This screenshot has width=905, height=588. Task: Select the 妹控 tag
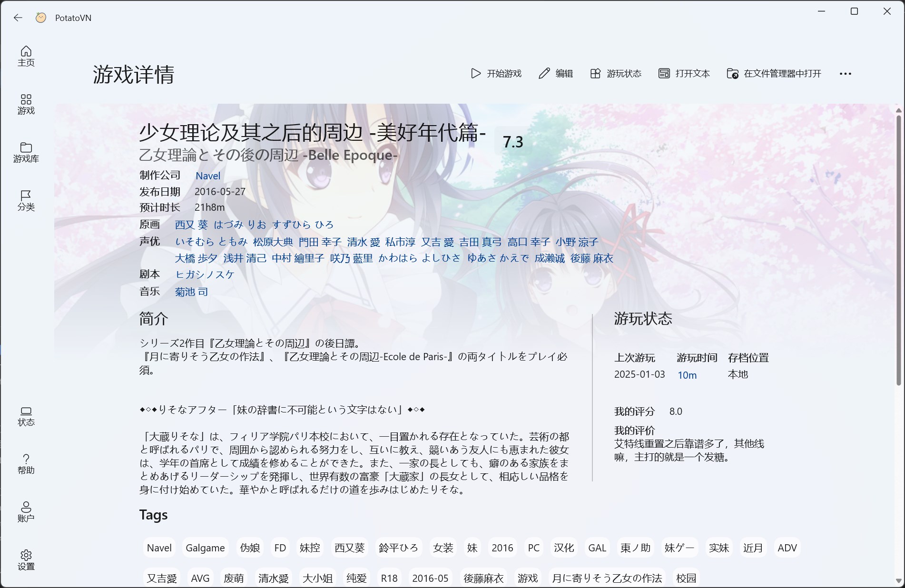point(310,548)
